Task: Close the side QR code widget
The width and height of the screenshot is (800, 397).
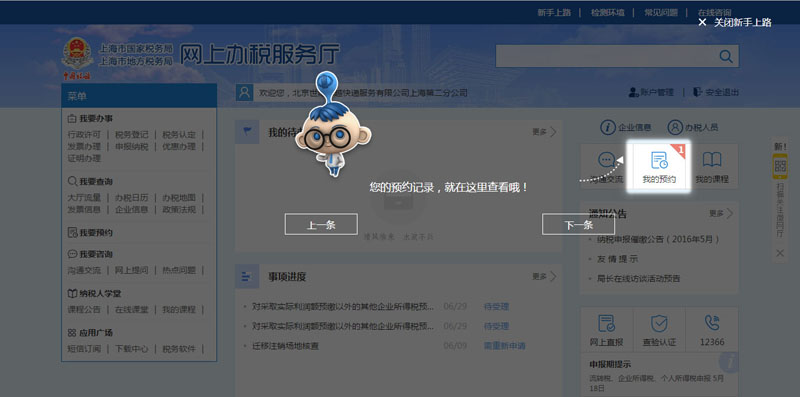Action: [780, 253]
